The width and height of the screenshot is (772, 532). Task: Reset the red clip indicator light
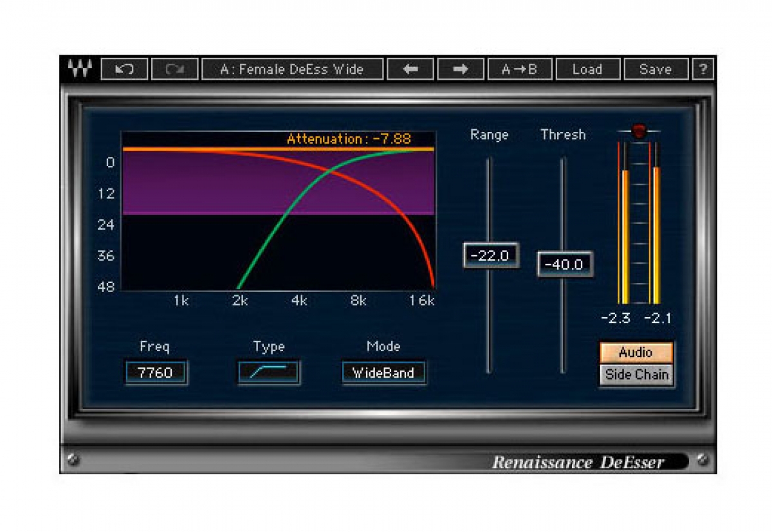tap(639, 132)
